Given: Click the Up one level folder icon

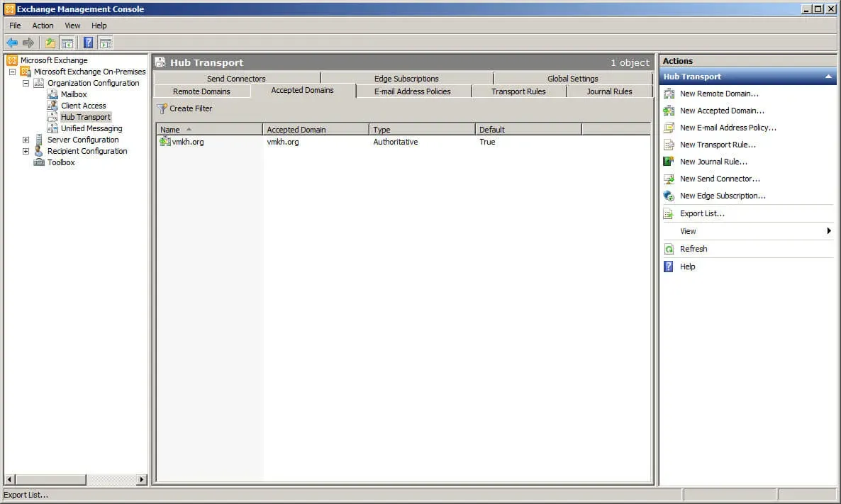Looking at the screenshot, I should pyautogui.click(x=50, y=43).
